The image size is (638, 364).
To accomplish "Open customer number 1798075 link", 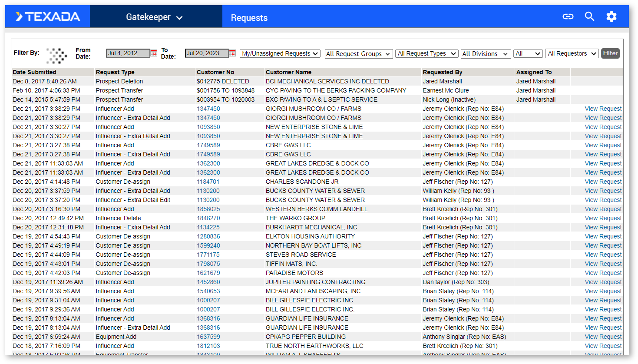I will (x=208, y=264).
